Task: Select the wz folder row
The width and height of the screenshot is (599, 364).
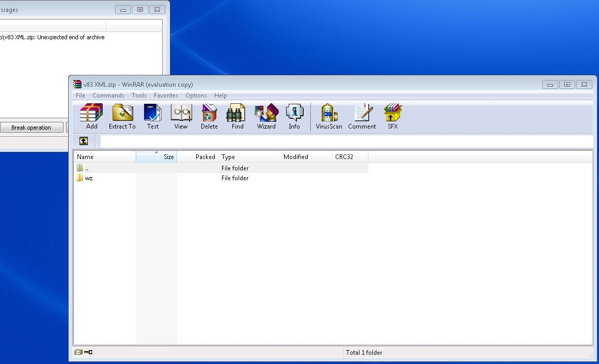Action: click(221, 178)
